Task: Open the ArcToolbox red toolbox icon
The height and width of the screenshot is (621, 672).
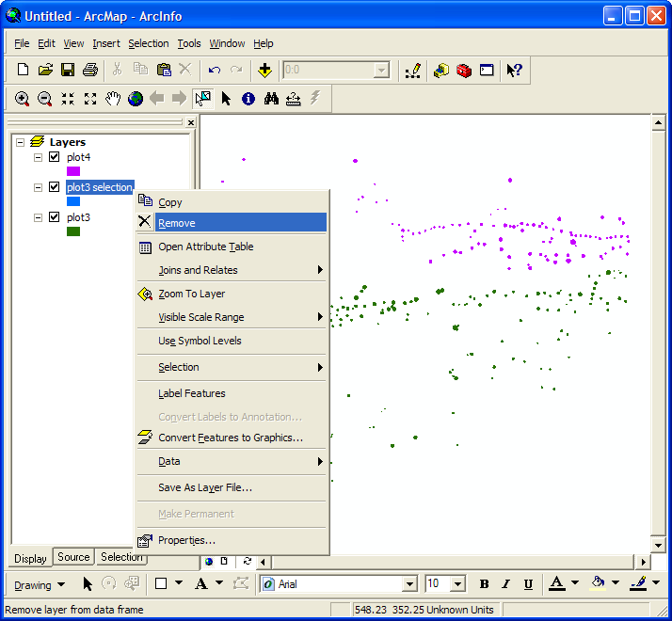Action: point(464,70)
